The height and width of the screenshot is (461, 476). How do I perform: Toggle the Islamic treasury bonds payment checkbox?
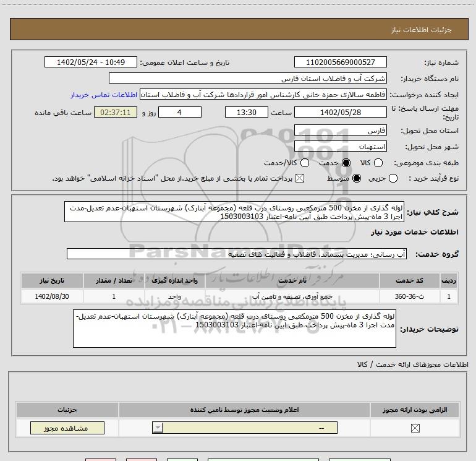pos(300,178)
